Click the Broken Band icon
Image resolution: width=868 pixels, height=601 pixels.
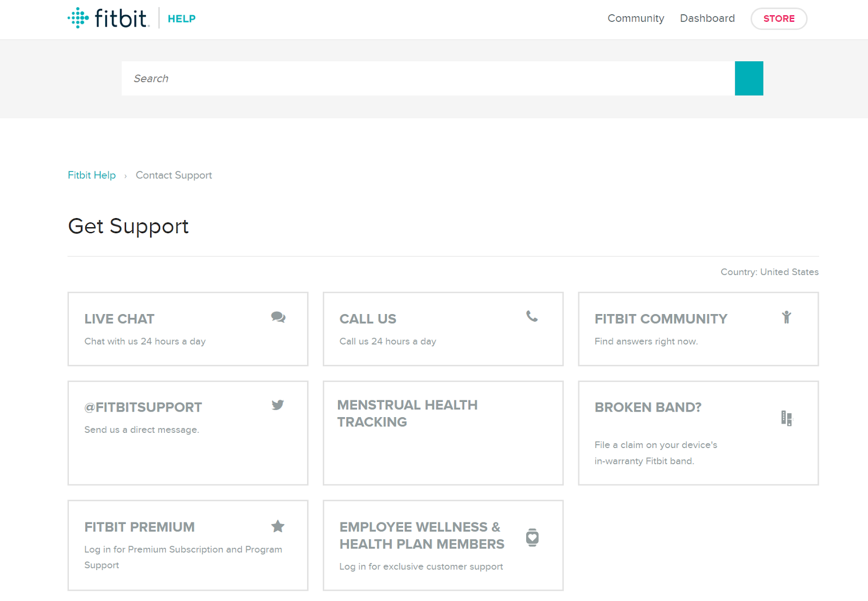(787, 418)
